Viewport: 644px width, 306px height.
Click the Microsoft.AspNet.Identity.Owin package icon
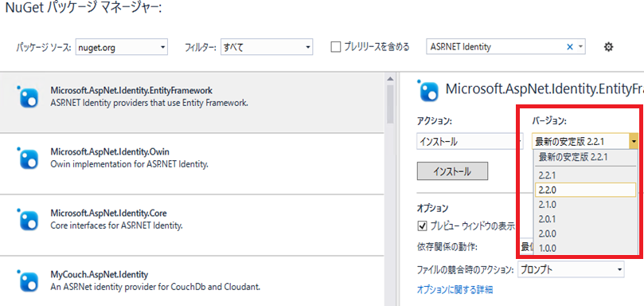(x=28, y=158)
